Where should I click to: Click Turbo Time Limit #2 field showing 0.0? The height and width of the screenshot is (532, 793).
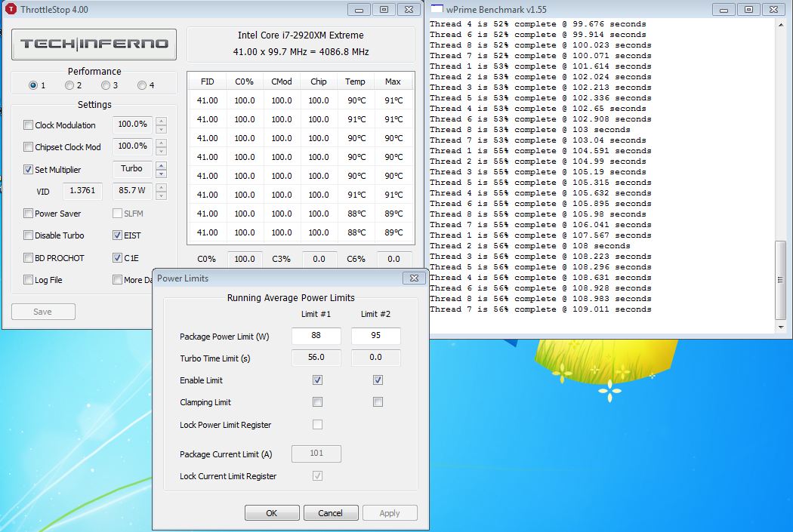click(x=376, y=358)
